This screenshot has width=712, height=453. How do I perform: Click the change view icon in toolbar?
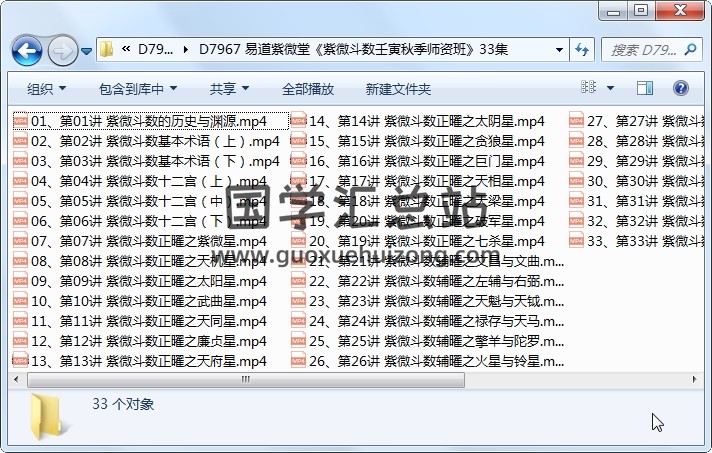click(589, 88)
